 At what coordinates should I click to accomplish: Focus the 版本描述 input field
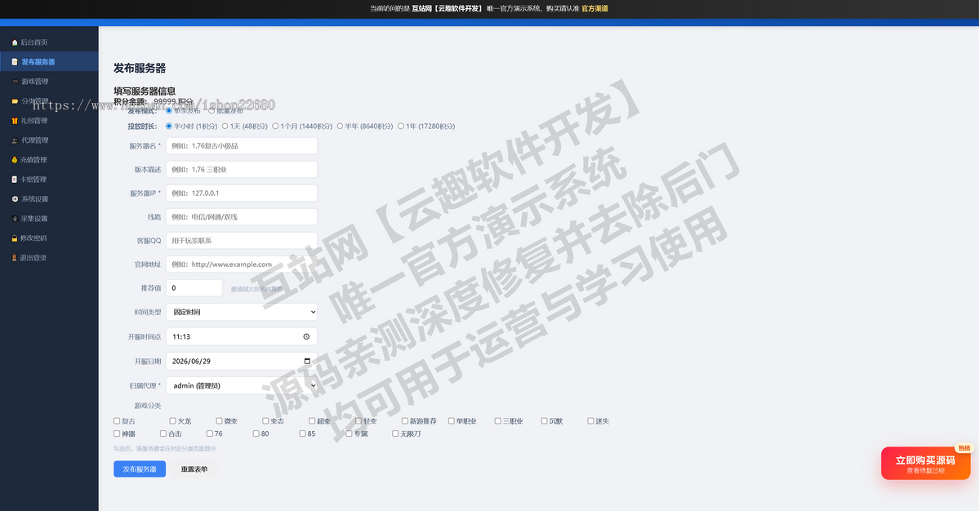241,169
